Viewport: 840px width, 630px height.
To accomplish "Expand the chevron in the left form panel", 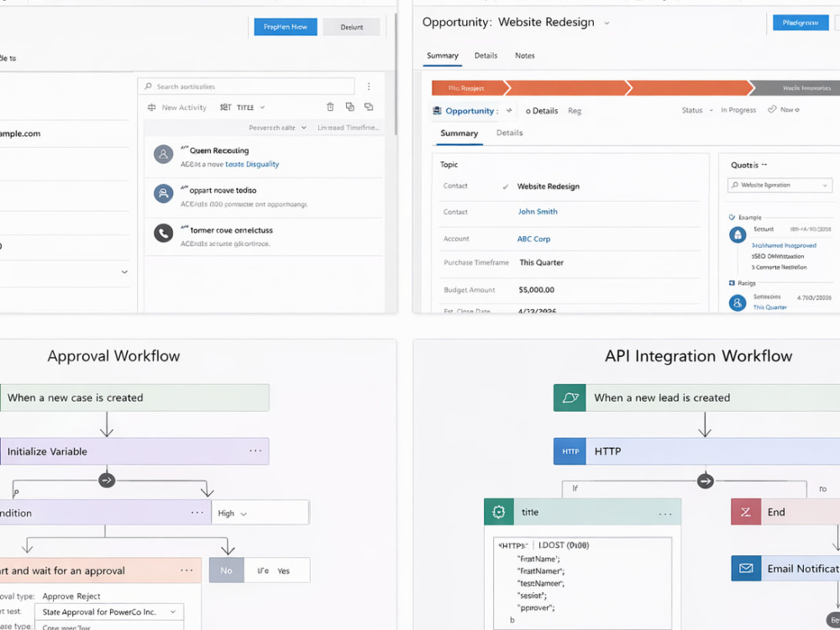I will pyautogui.click(x=124, y=272).
